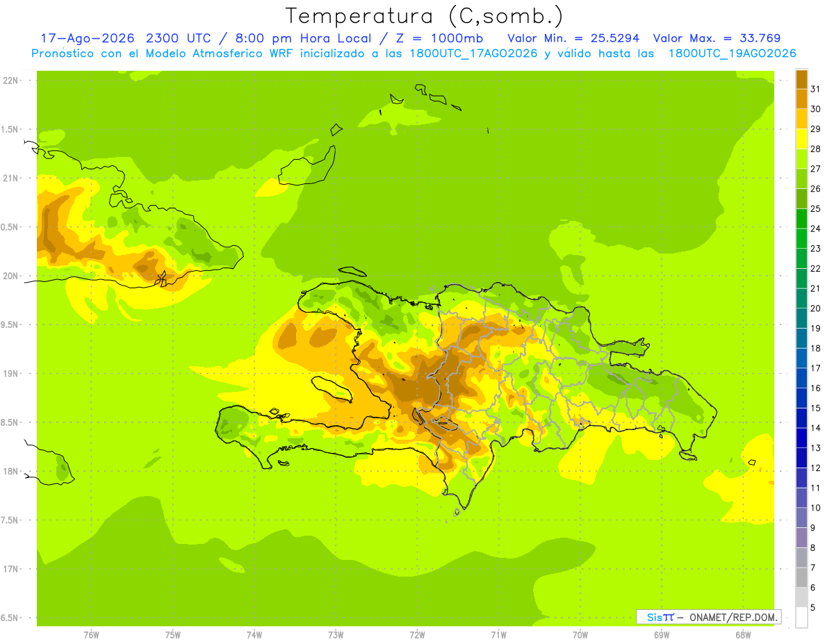Click the "17N" latitude label

click(x=10, y=569)
